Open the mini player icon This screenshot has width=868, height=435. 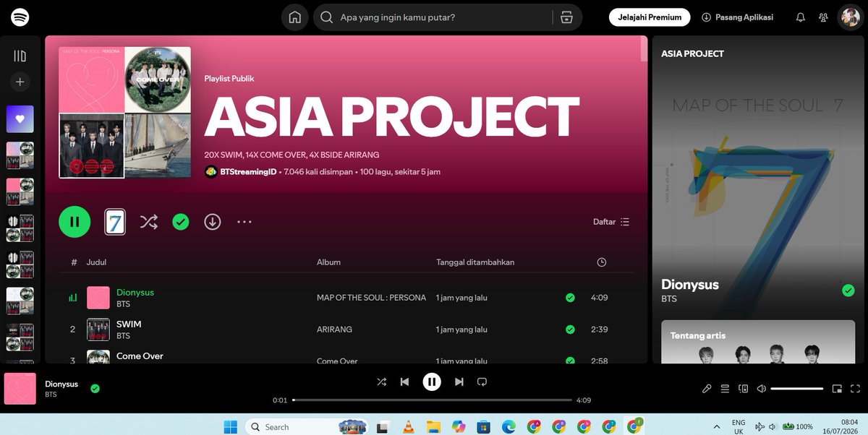[x=837, y=389]
